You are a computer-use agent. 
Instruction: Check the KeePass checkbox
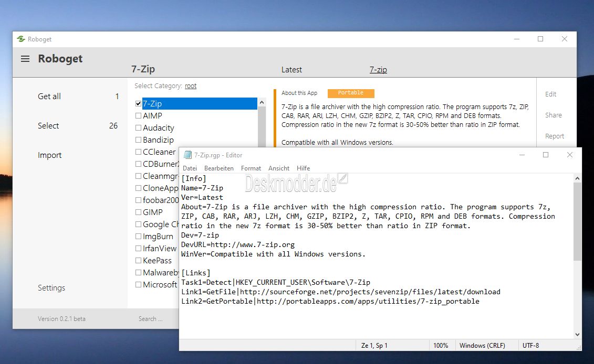coord(138,261)
